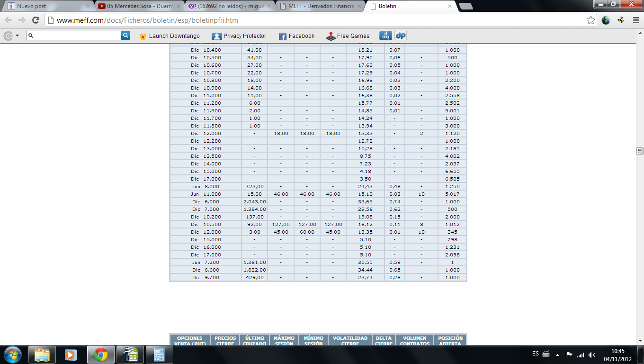
Task: Open the Free Games bookmark
Action: coord(348,36)
